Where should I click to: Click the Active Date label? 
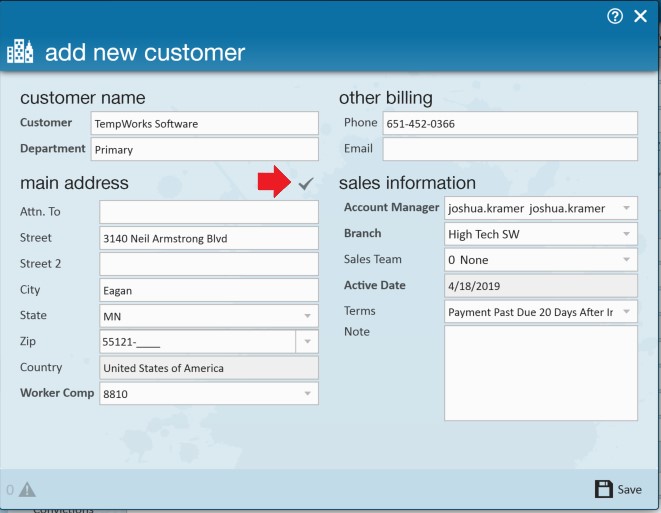[375, 285]
